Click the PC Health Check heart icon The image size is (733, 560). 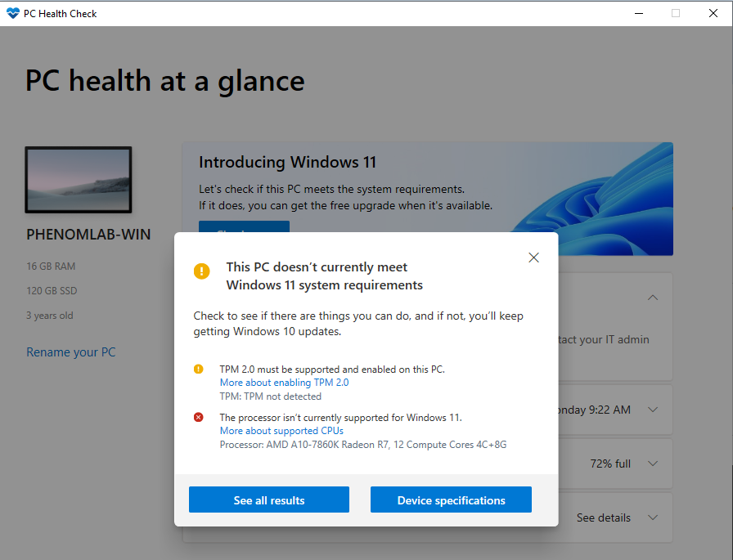[12, 13]
